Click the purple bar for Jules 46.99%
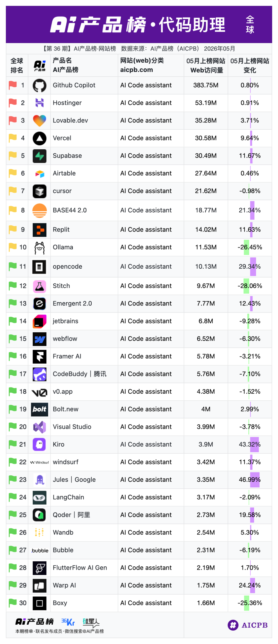The image size is (278, 644). coord(255,480)
